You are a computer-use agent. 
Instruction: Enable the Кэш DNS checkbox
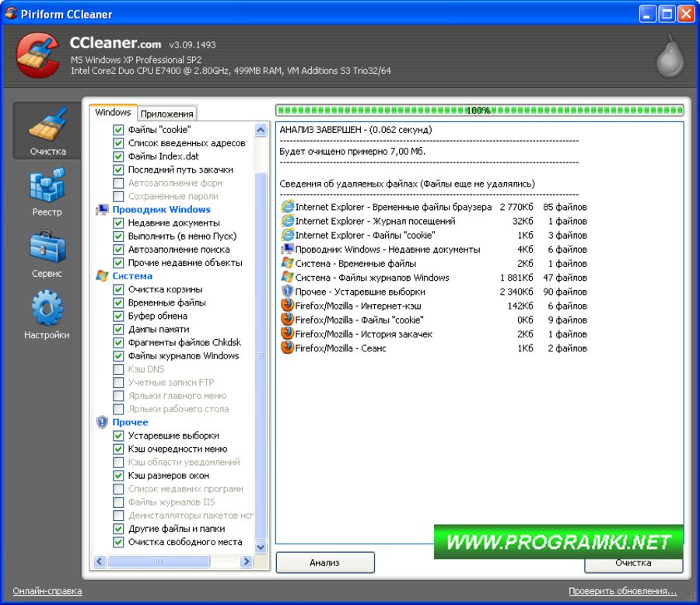tap(119, 369)
